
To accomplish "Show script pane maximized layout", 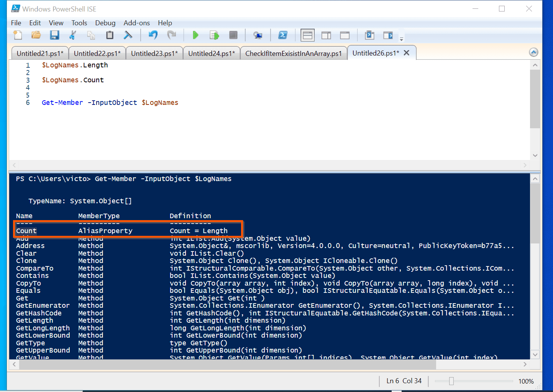I will (x=345, y=36).
